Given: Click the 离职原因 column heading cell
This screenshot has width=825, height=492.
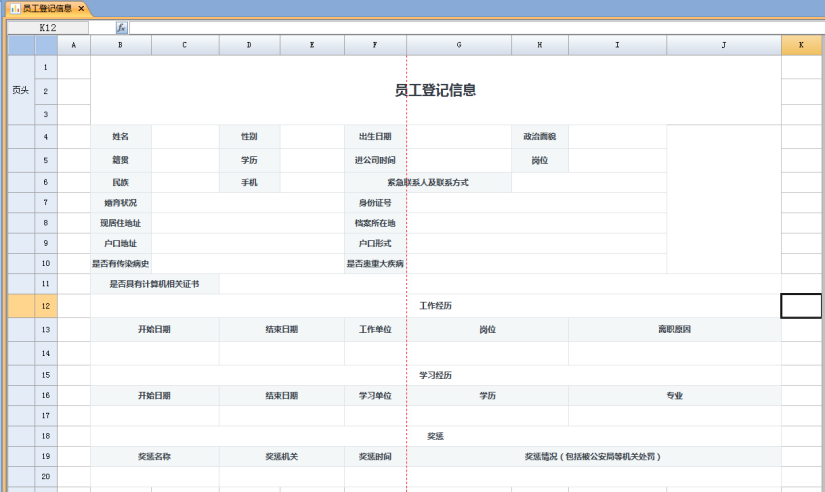Looking at the screenshot, I should [x=674, y=329].
